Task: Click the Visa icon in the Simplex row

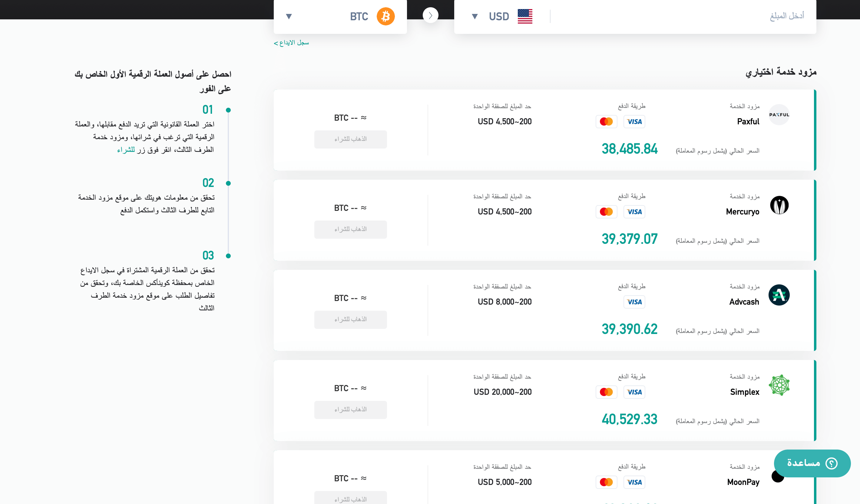Action: click(x=634, y=392)
